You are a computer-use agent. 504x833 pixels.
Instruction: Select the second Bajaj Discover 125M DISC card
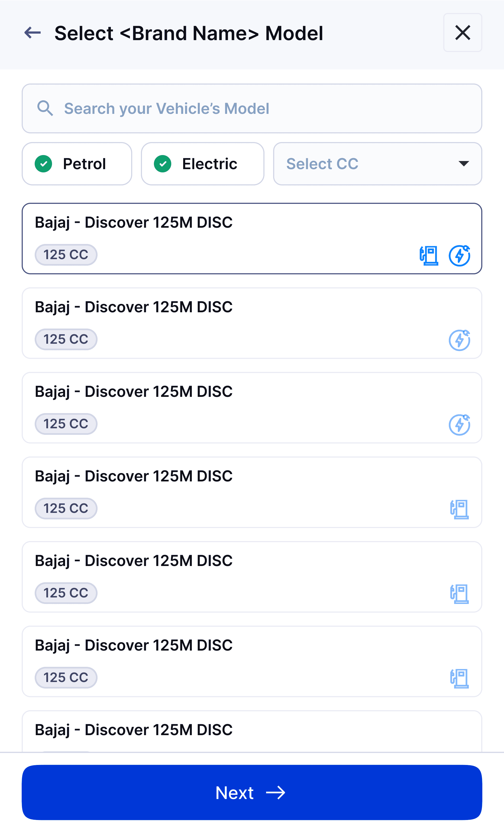[252, 323]
